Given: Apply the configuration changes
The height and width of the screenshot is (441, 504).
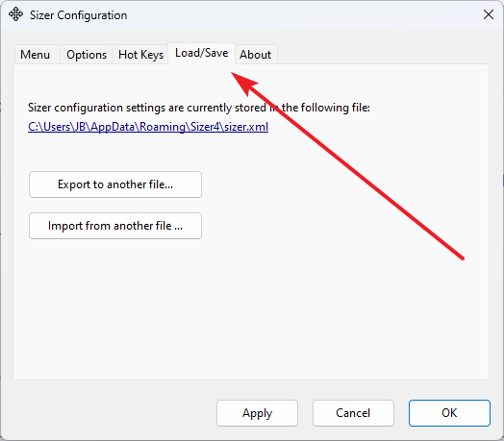Looking at the screenshot, I should (x=257, y=413).
